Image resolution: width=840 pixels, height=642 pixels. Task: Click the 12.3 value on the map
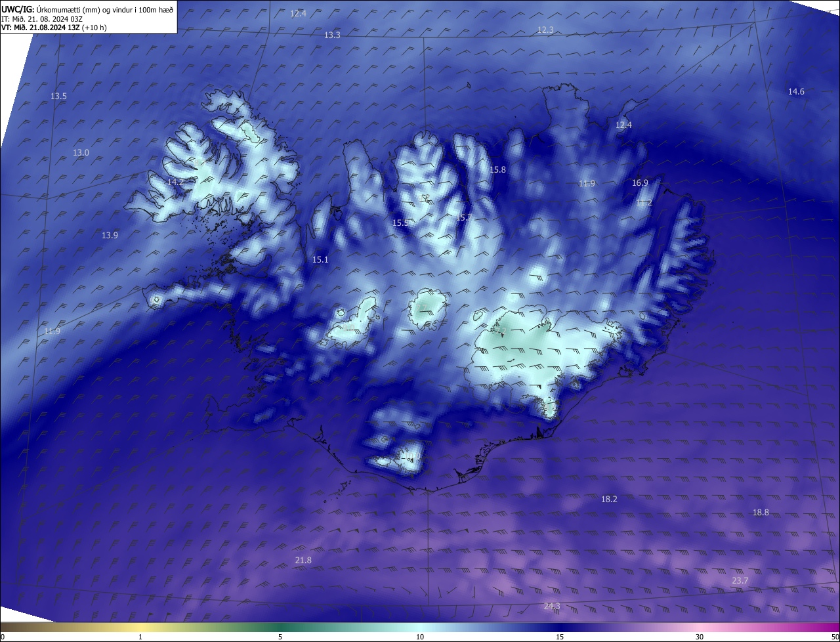click(x=545, y=30)
